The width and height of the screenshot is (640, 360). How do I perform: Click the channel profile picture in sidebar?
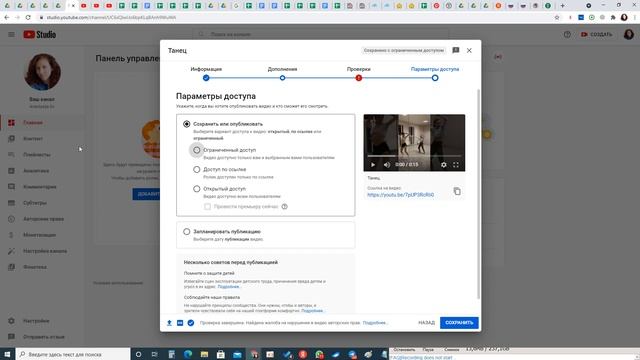tap(42, 72)
